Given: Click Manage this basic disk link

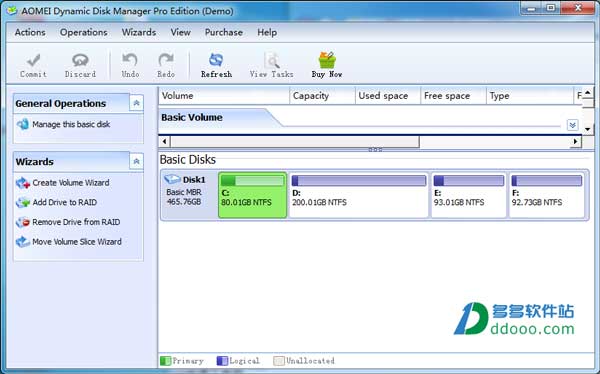Looking at the screenshot, I should coord(71,124).
